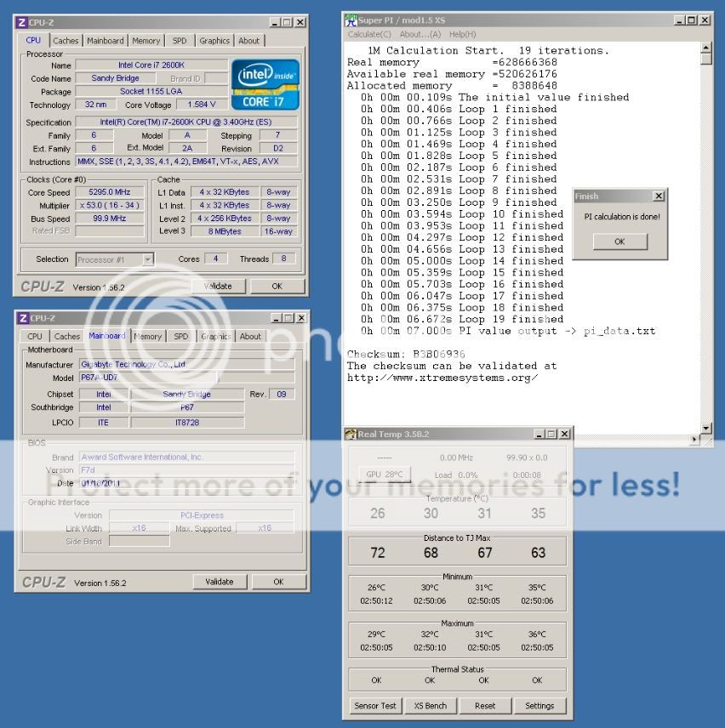Run the Sensor Test in Real Temp
725x728 pixels.
(x=375, y=706)
